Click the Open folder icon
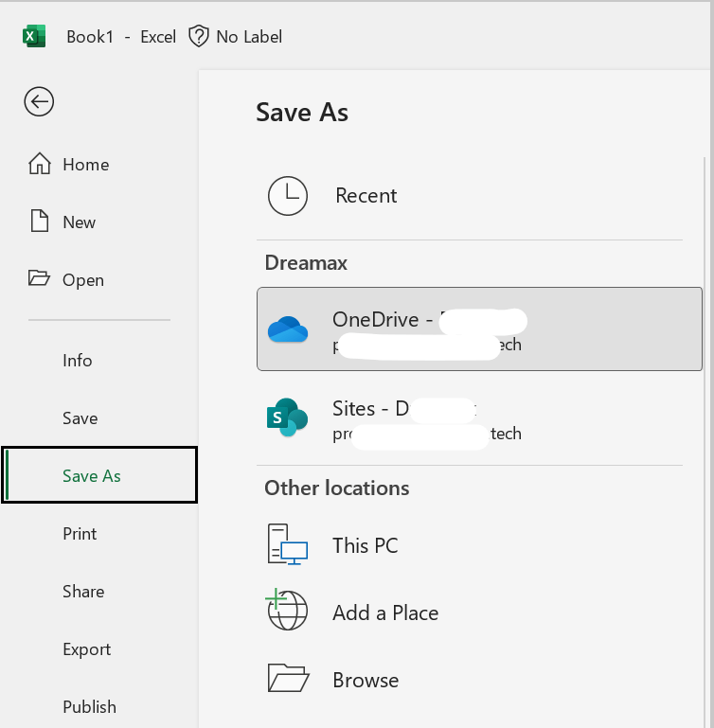The image size is (714, 728). [39, 278]
